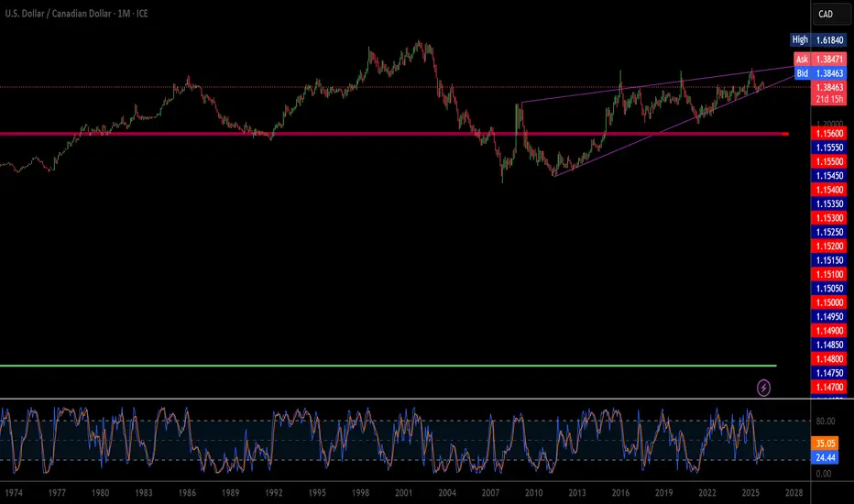Click the 1.15550 price scale label
Image resolution: width=854 pixels, height=504 pixels.
(829, 148)
